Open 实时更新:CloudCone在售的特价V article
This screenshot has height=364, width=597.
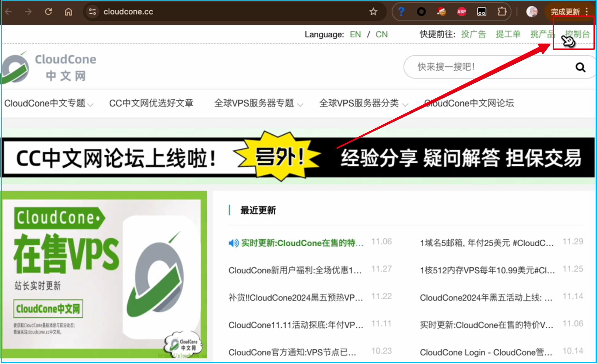(487, 325)
